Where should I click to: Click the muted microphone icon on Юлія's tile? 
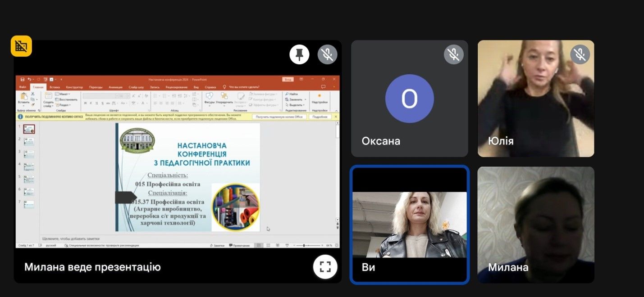580,54
